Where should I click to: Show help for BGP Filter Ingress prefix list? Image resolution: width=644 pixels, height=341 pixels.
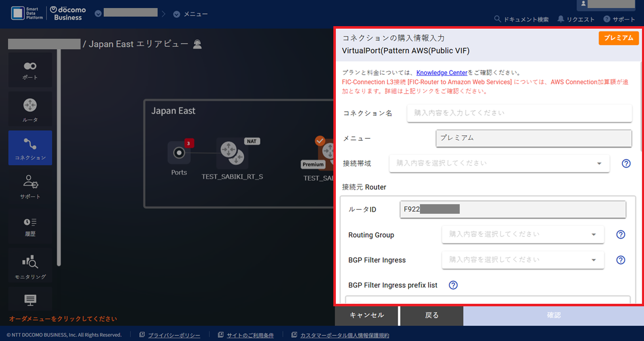(x=453, y=285)
